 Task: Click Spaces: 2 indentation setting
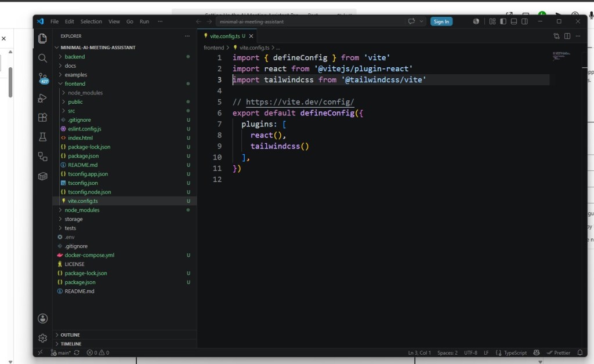[447, 352]
